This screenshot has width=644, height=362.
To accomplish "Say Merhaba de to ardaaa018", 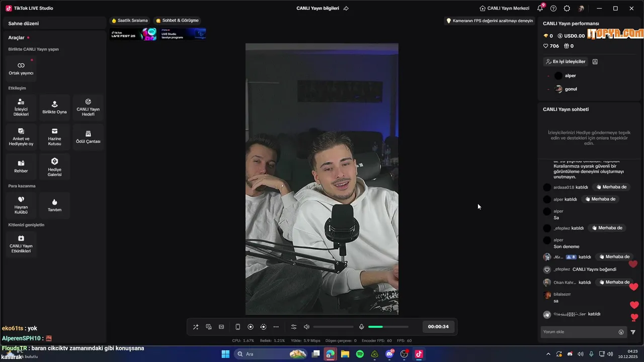I will [x=611, y=187].
